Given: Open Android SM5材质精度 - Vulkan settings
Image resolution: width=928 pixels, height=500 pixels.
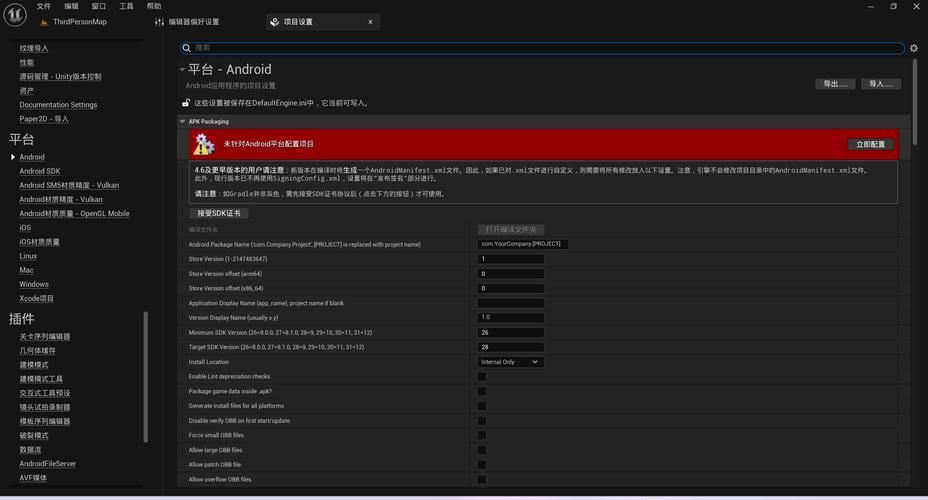Looking at the screenshot, I should click(69, 185).
